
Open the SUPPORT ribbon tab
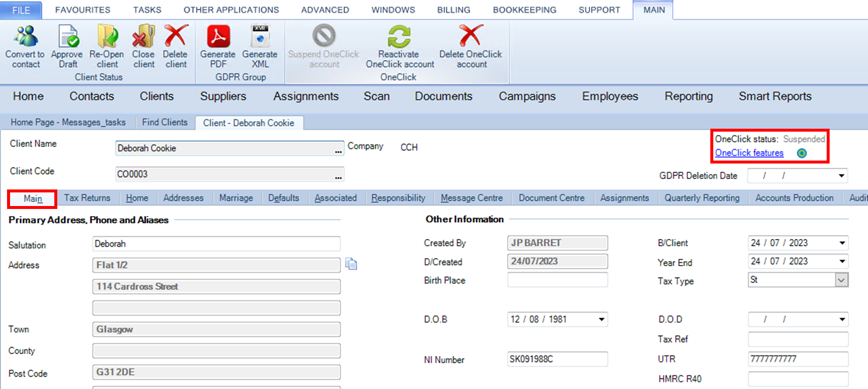[x=599, y=10]
